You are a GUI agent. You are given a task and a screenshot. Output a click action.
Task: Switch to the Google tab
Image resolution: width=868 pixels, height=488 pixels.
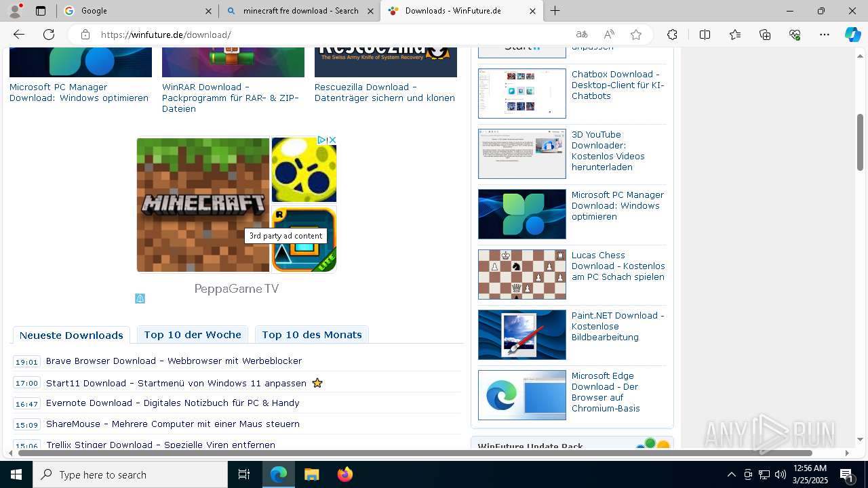point(138,11)
